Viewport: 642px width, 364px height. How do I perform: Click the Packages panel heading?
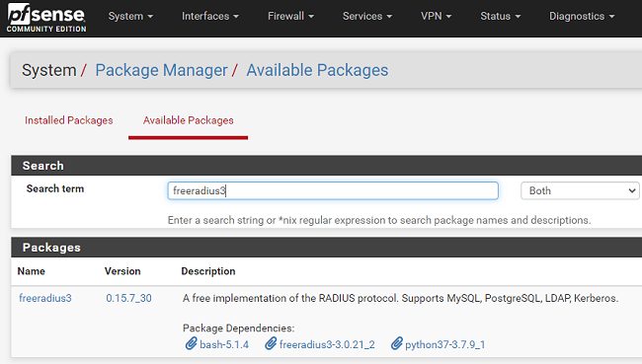pos(51,248)
